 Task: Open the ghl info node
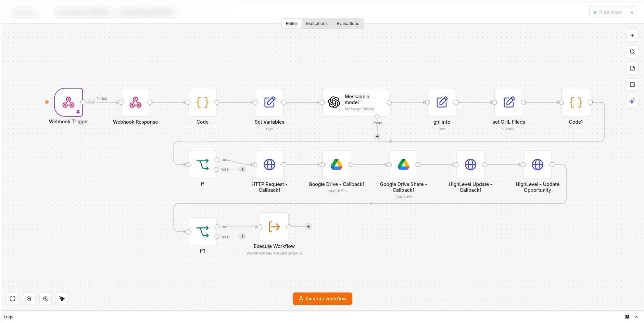[442, 102]
